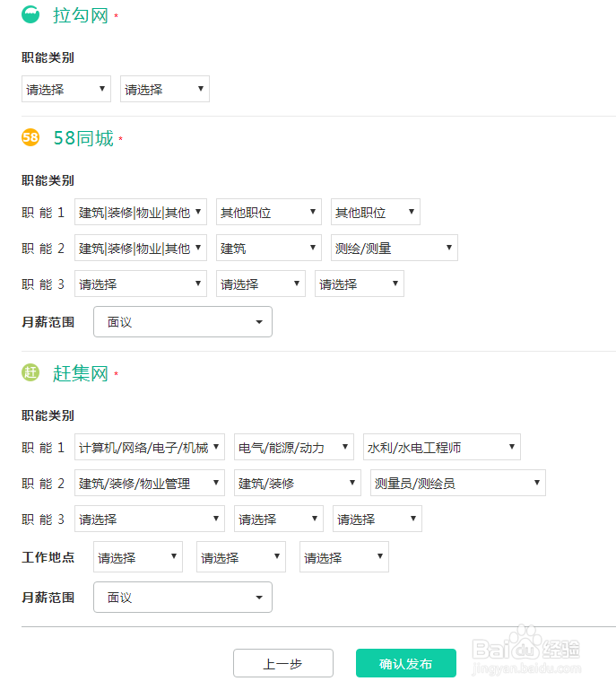Open 58同城 职能 2 建筑 subcategory dropdown
Viewport: 616px width, 690px height.
268,249
